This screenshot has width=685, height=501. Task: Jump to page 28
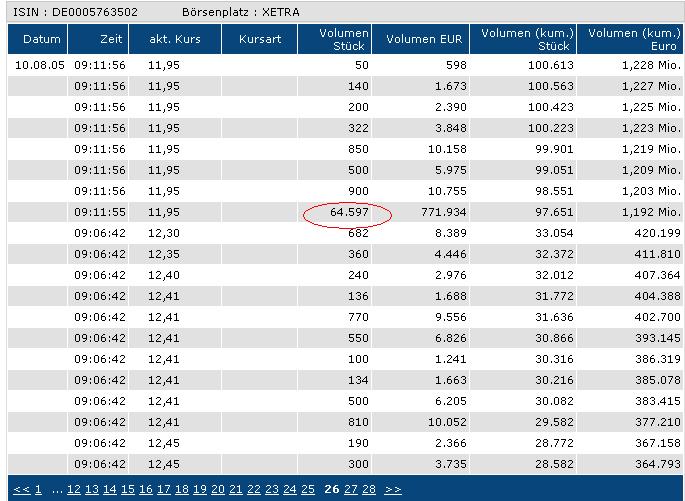369,489
